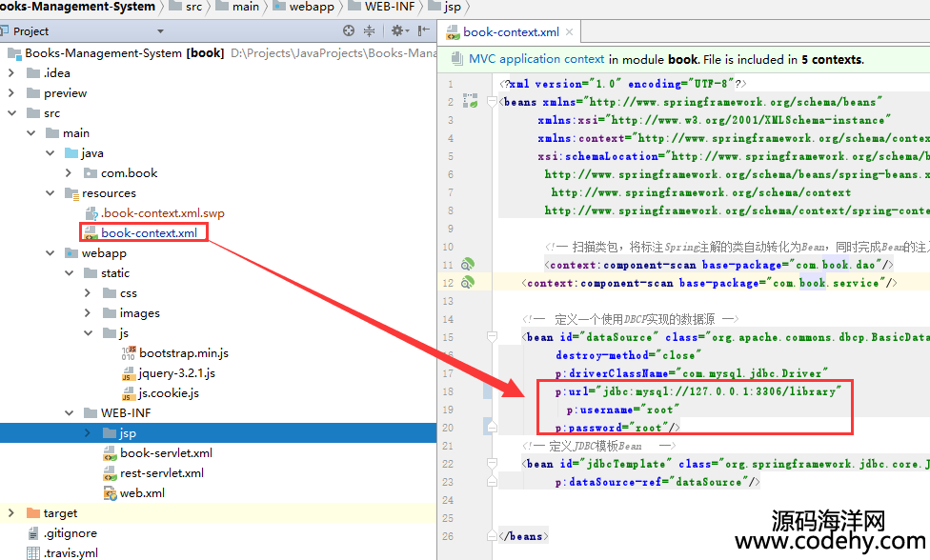Click the scroll-from-source target icon in Project panel
Screen dimensions: 930x560
pyautogui.click(x=349, y=30)
